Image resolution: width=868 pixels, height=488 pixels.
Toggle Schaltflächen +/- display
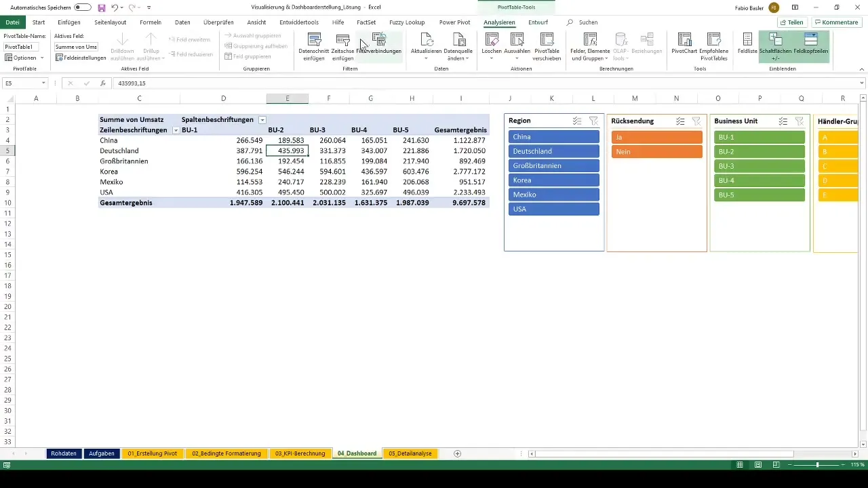tap(776, 46)
